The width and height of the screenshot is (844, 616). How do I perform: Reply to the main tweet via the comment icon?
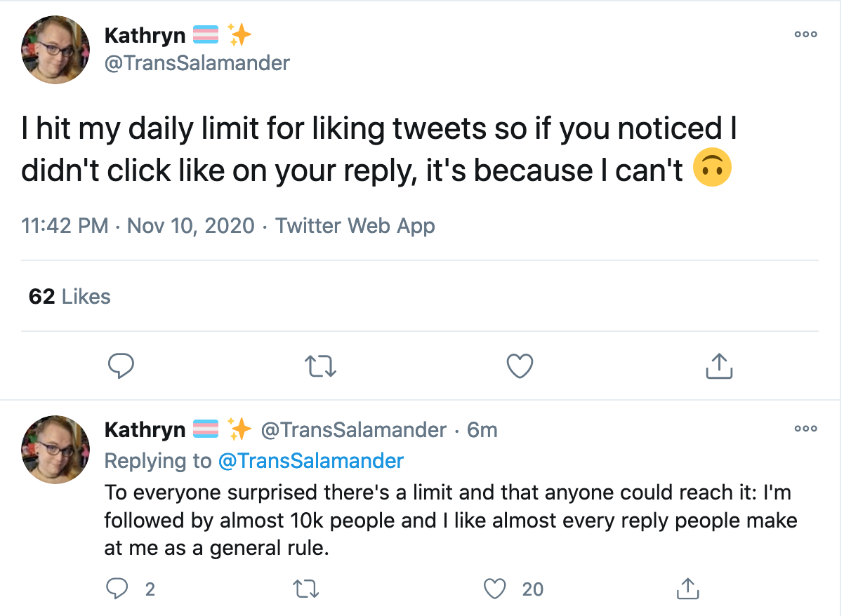point(121,366)
